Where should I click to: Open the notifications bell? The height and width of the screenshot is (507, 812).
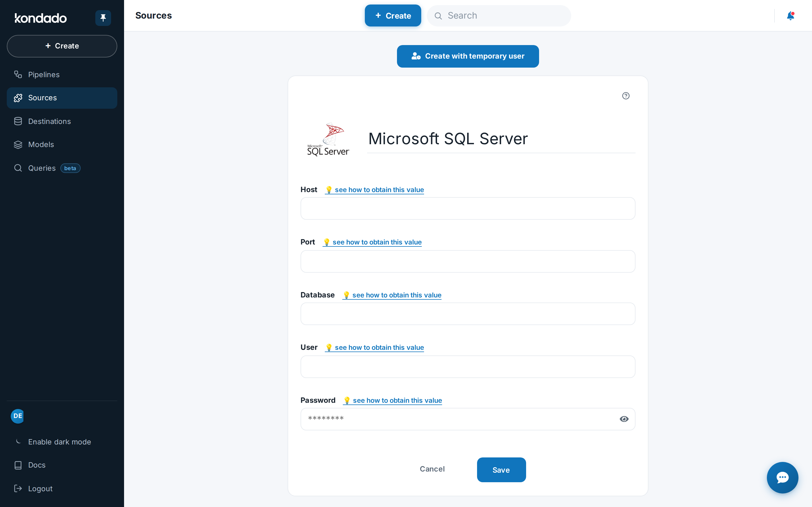pyautogui.click(x=790, y=16)
